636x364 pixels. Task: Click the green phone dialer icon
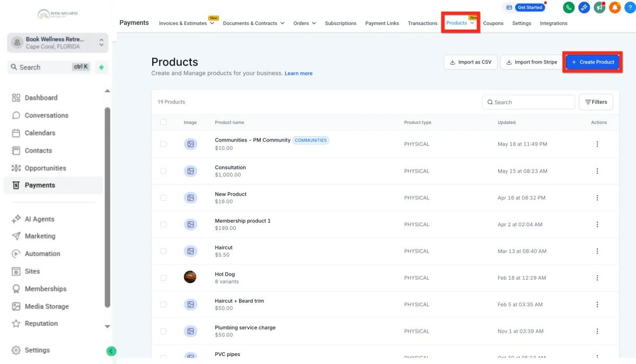click(x=569, y=7)
